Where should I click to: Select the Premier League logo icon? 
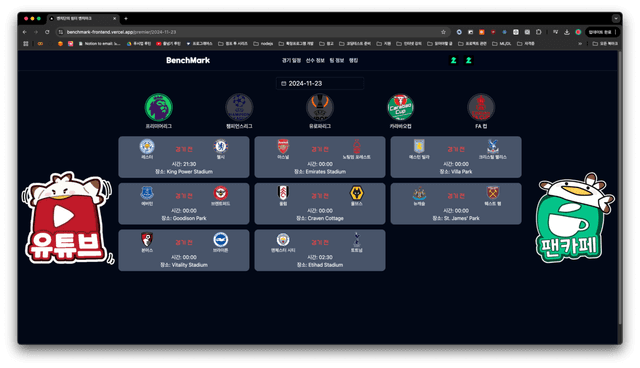158,107
